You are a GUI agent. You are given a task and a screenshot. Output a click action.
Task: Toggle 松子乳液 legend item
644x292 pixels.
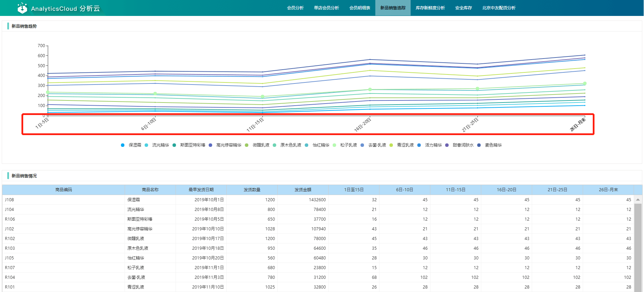[x=345, y=145]
